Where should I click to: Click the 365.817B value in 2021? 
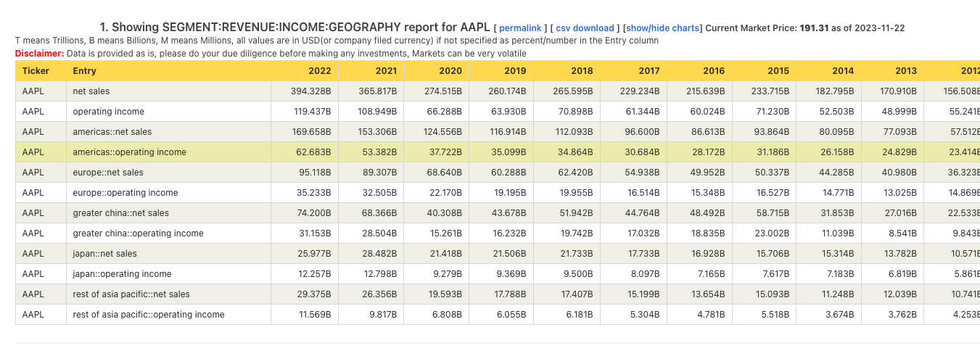coord(377,91)
